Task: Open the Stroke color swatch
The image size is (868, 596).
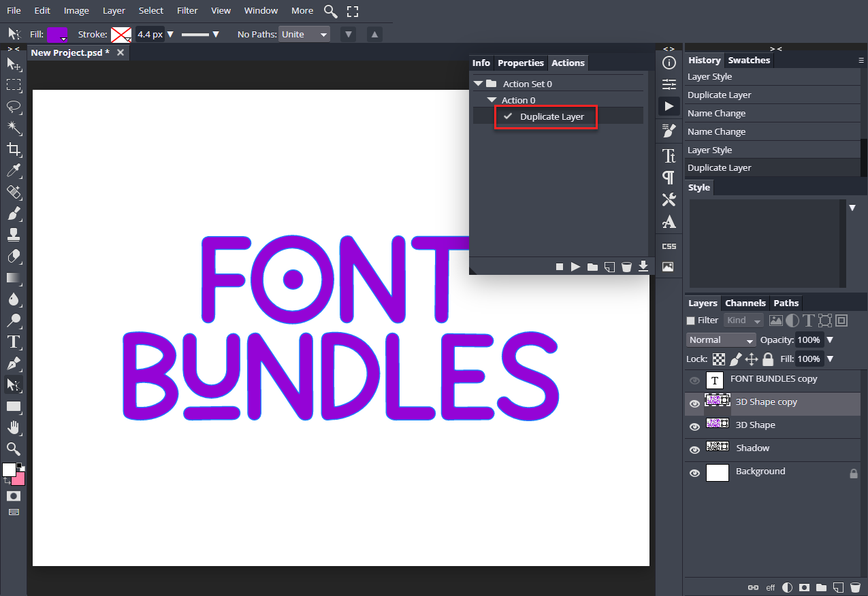Action: (x=121, y=34)
